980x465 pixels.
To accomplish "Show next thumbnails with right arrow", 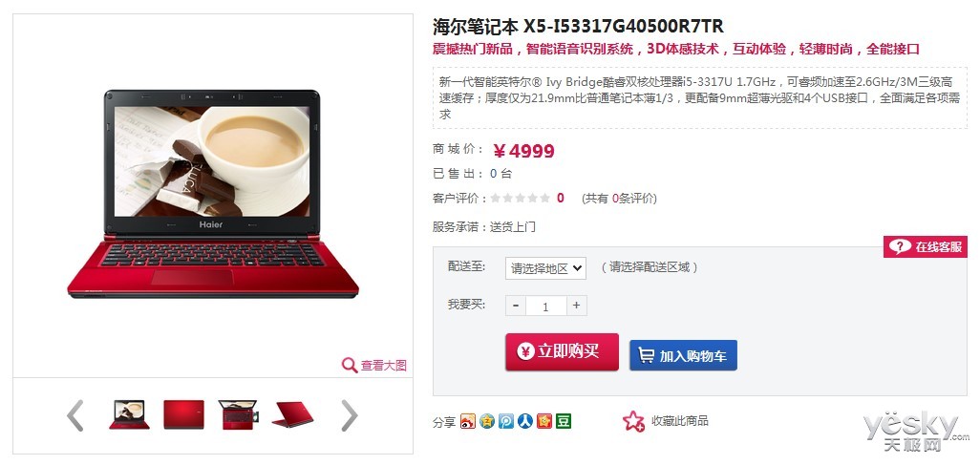I will (x=349, y=415).
